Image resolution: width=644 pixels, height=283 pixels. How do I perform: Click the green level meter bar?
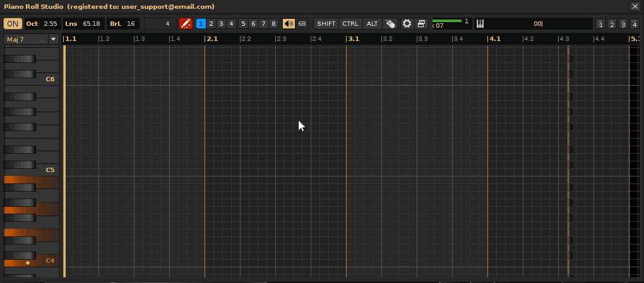tap(447, 21)
